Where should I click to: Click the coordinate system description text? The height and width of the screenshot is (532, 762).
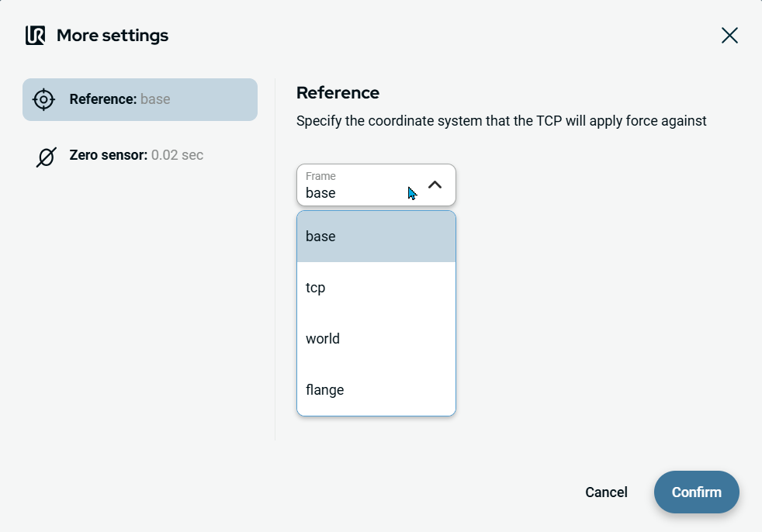click(501, 121)
